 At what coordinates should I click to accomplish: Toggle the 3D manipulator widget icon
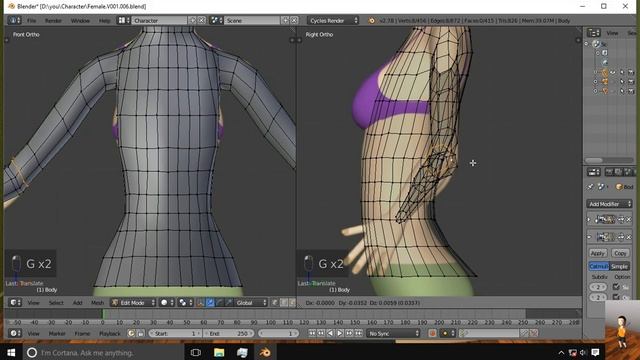tap(200, 302)
